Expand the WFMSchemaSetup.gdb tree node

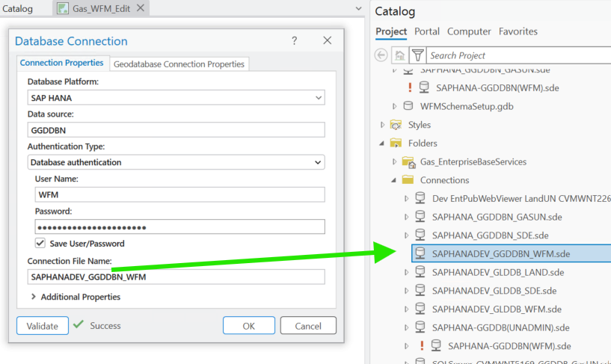tap(394, 106)
